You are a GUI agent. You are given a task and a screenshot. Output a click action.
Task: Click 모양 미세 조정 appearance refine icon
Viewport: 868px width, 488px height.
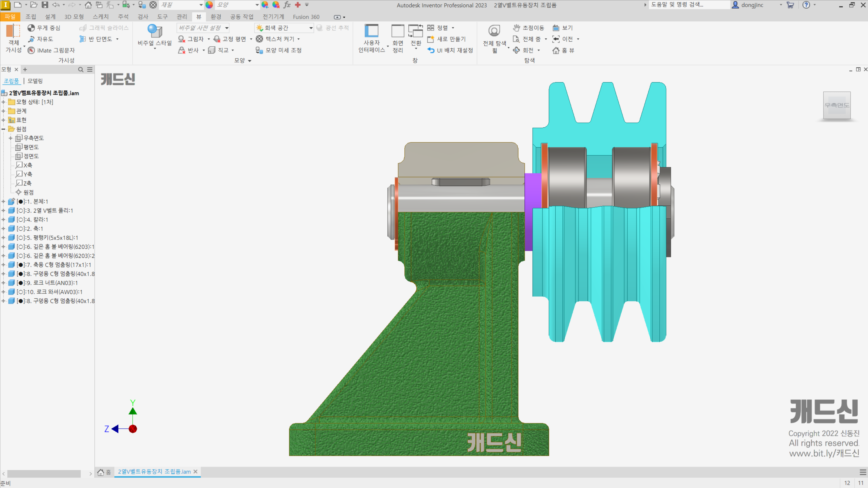point(259,50)
